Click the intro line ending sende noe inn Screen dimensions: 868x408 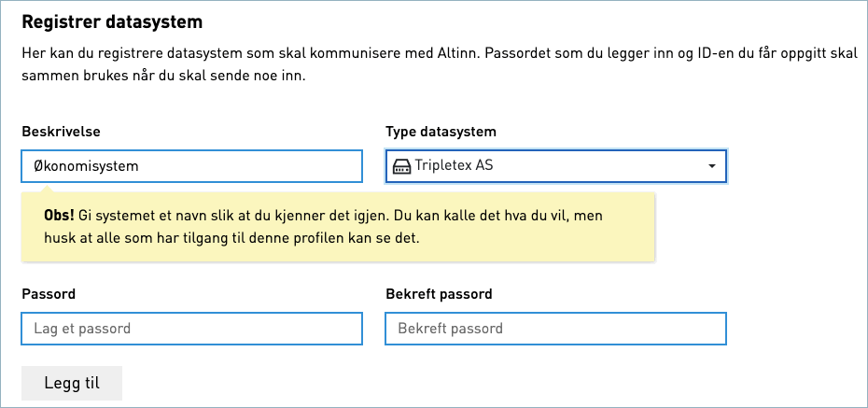pos(163,76)
